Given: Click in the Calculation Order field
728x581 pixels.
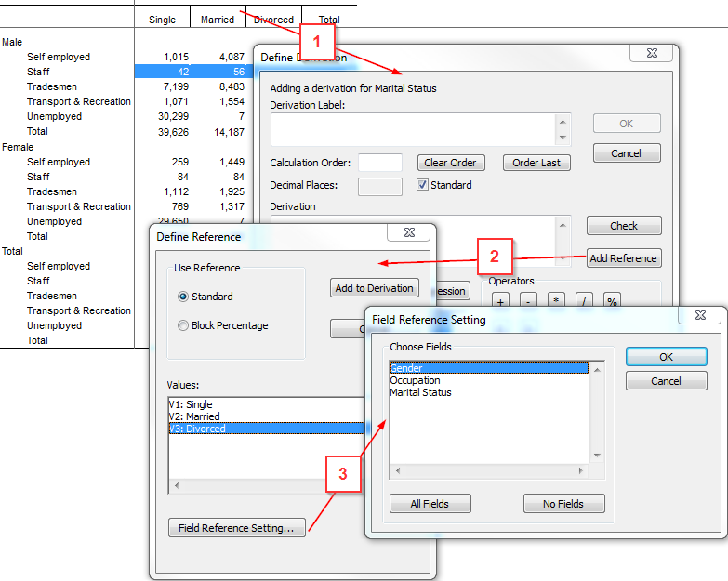Looking at the screenshot, I should click(379, 163).
